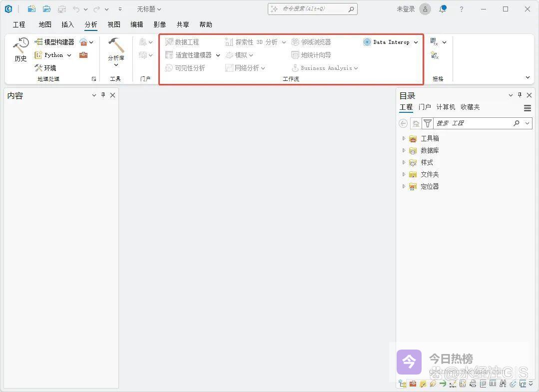Toggle auto-hide pin on 内容 pane

tap(103, 95)
